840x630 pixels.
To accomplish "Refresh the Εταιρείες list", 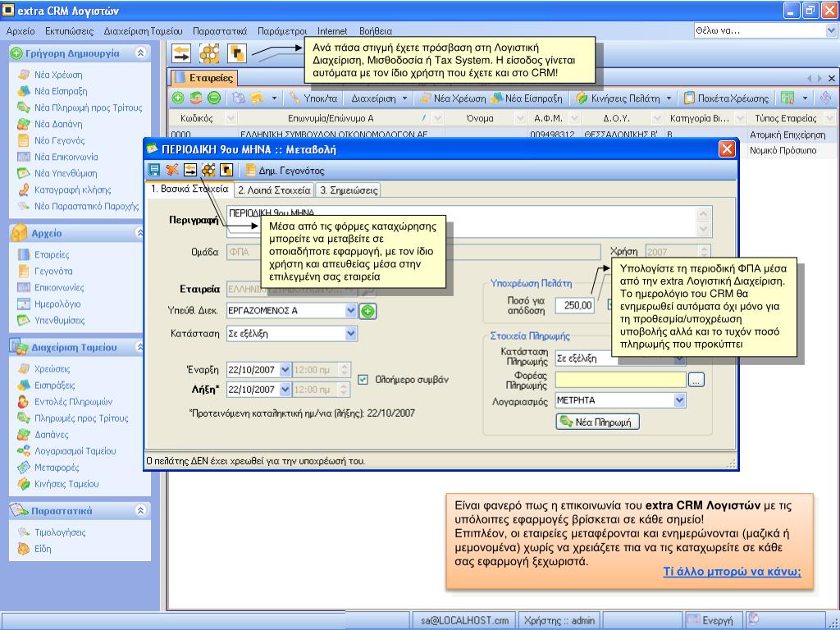I will point(196,98).
